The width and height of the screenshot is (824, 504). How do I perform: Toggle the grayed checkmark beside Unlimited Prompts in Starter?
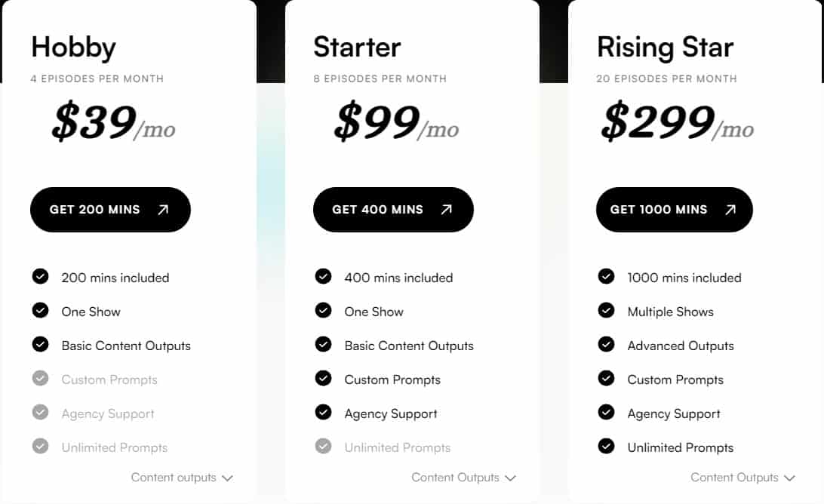tap(323, 447)
